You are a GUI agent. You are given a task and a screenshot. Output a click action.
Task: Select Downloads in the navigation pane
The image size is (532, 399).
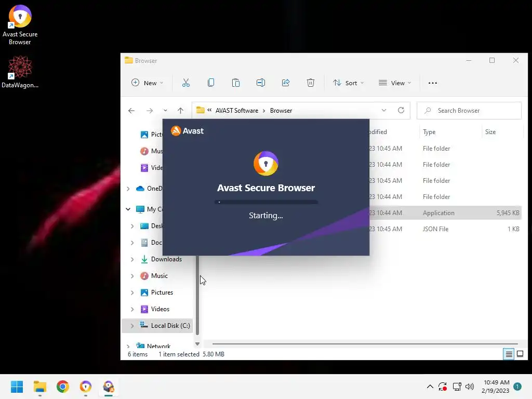(166, 259)
